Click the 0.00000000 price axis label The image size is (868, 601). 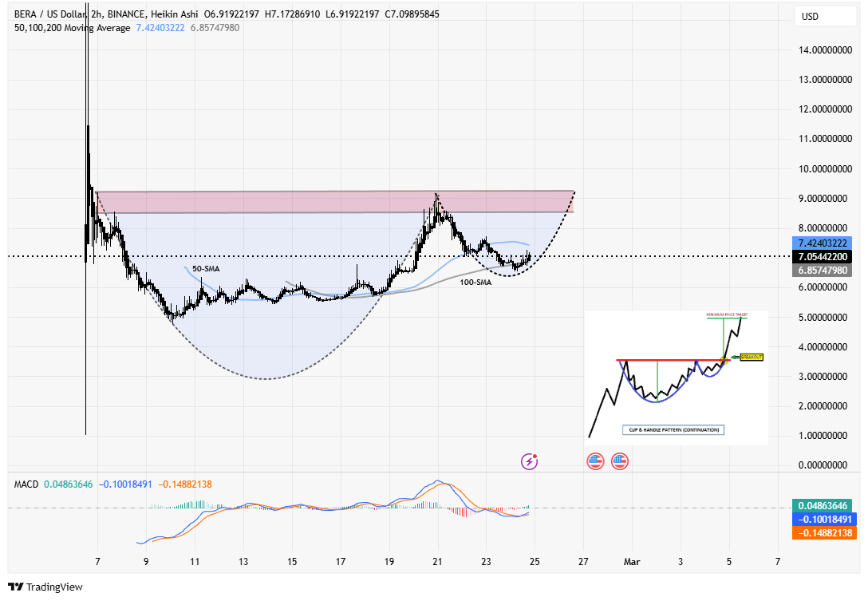coord(823,465)
